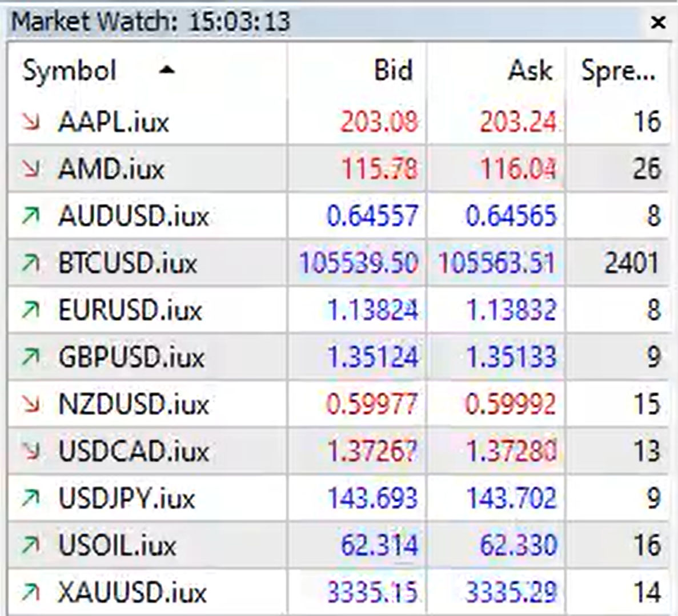The width and height of the screenshot is (678, 616).
Task: Close the Market Watch panel
Action: pos(658,22)
